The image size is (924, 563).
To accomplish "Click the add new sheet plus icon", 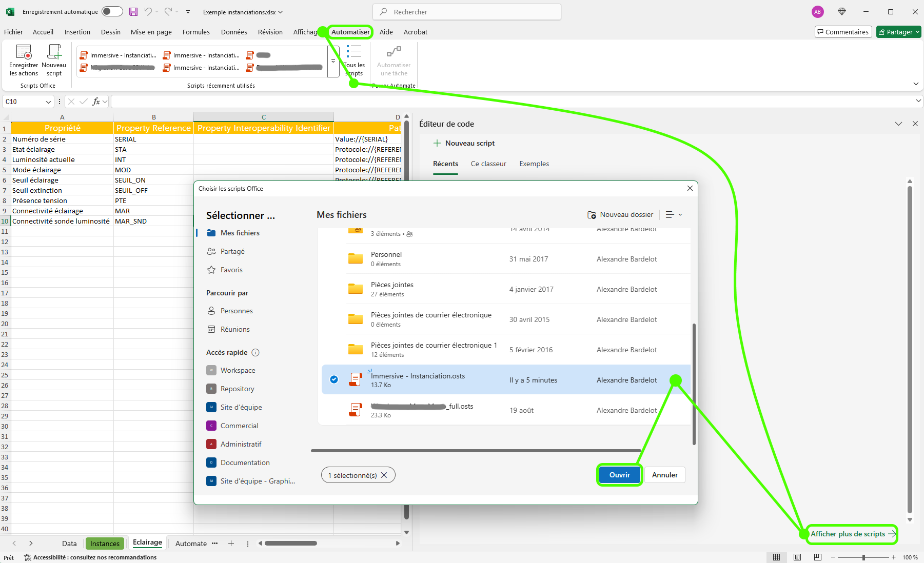I will [231, 544].
